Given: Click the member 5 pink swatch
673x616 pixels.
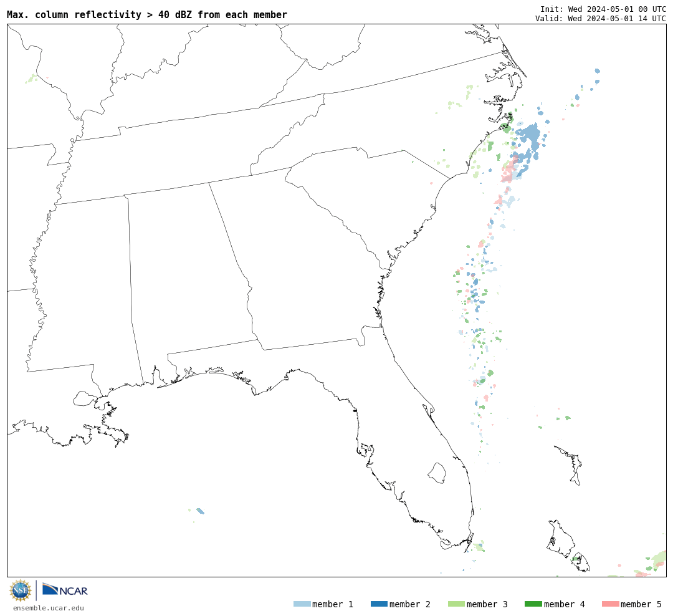Looking at the screenshot, I should pyautogui.click(x=610, y=604).
